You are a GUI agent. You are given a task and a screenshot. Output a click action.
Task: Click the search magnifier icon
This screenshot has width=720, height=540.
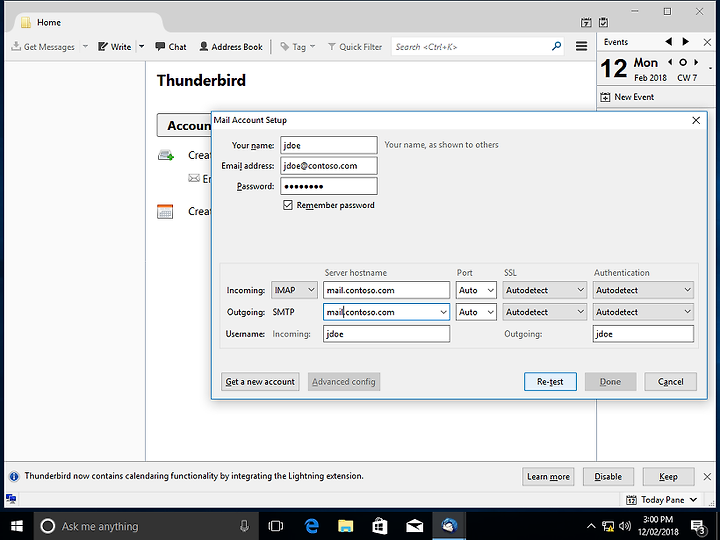click(557, 46)
